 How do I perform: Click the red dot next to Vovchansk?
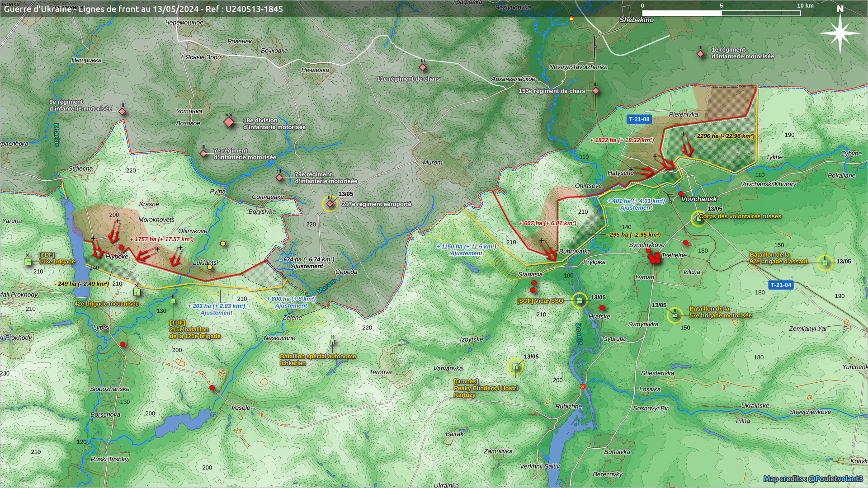coord(681,194)
